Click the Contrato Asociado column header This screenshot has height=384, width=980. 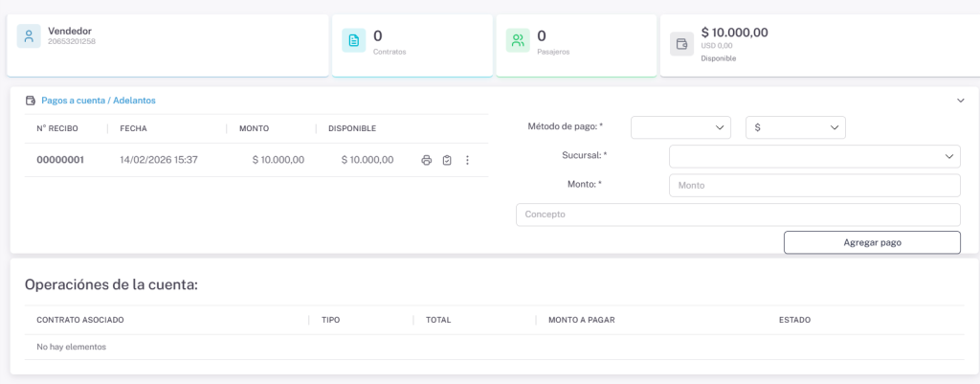(80, 320)
